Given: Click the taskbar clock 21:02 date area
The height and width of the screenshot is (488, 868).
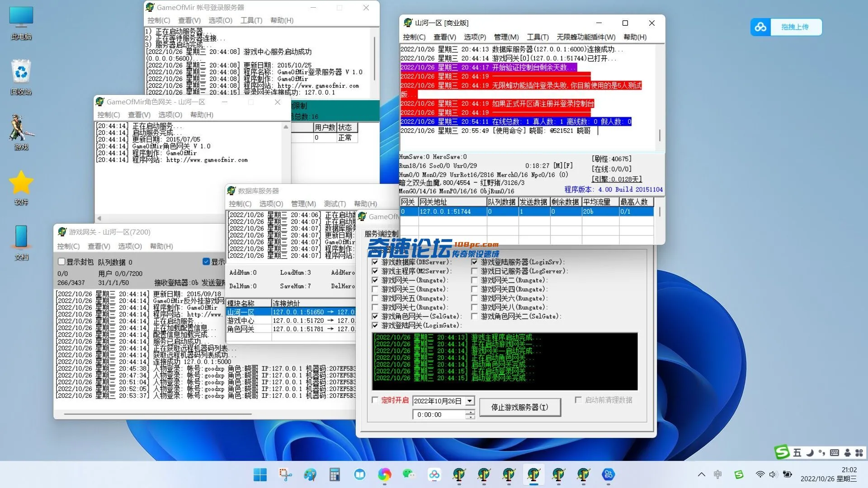Looking at the screenshot, I should click(x=828, y=474).
